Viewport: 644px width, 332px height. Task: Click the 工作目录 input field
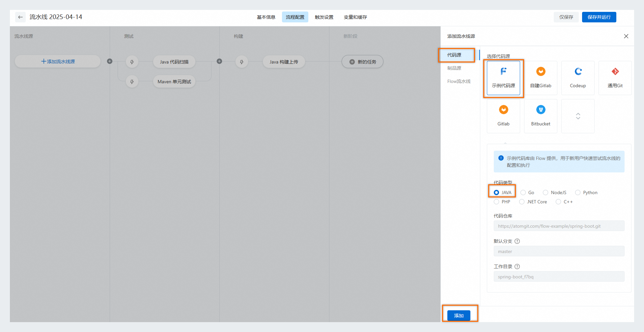559,277
